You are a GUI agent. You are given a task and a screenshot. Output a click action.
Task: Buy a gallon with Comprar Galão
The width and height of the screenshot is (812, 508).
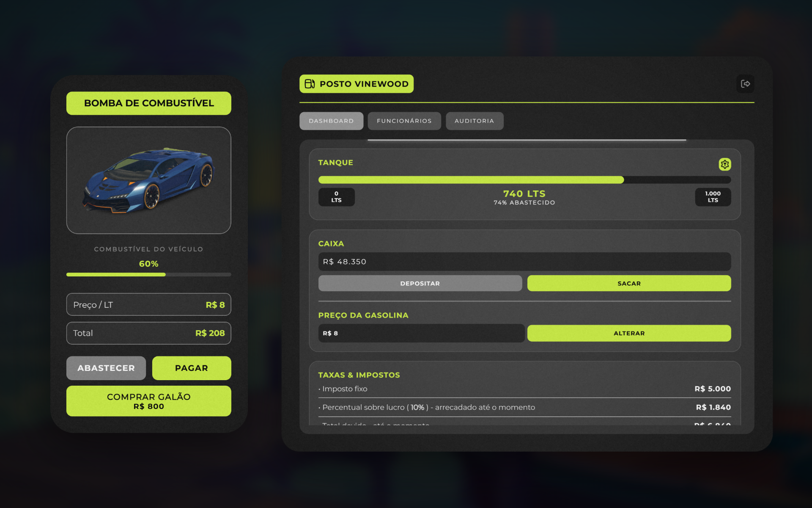click(x=149, y=401)
